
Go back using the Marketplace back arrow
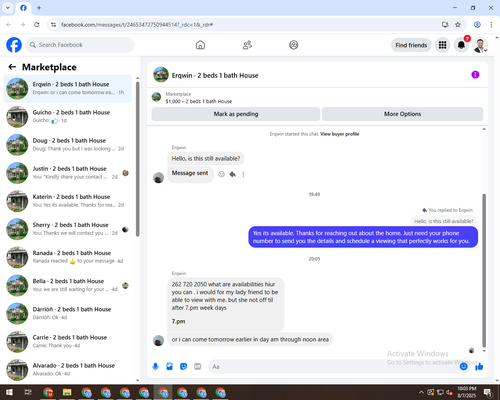(x=12, y=67)
